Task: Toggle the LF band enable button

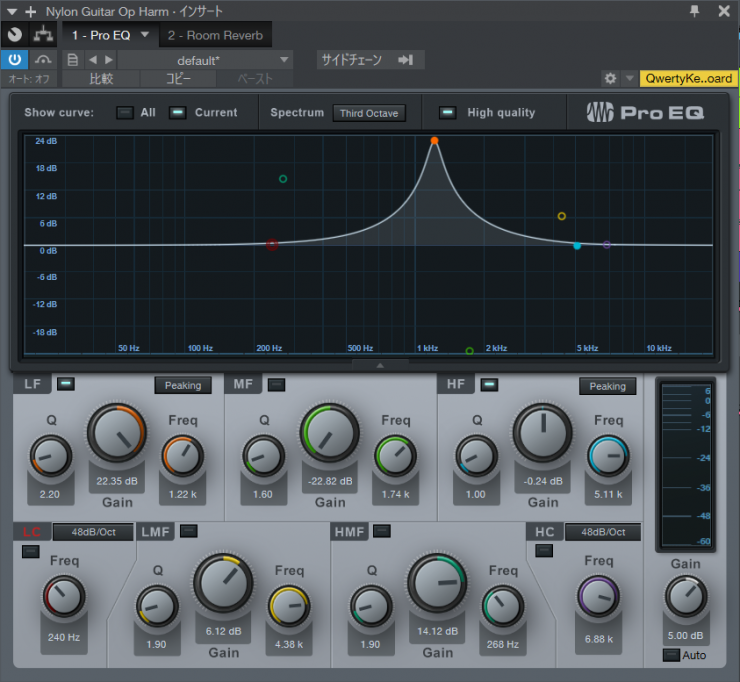Action: tap(66, 384)
